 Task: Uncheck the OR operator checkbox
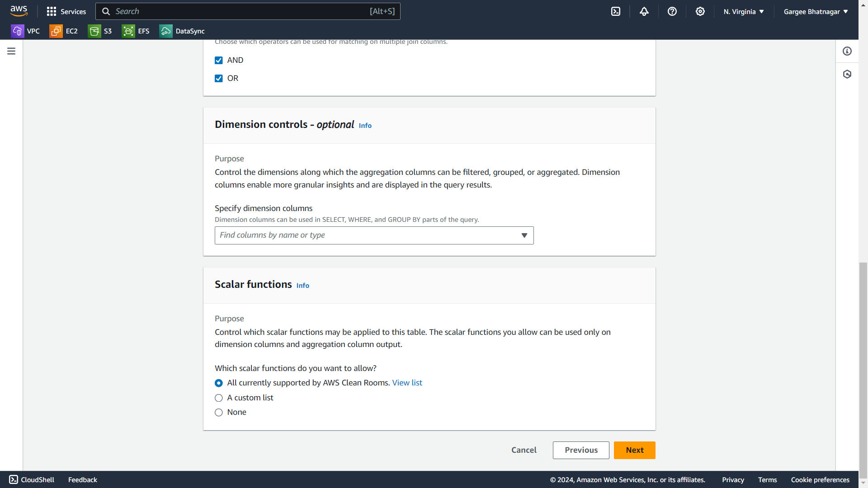(219, 79)
